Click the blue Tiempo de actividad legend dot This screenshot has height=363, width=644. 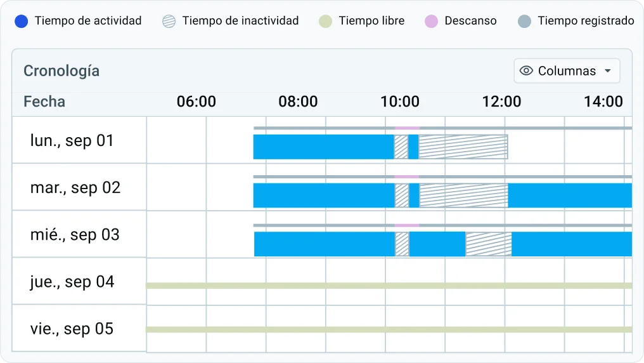click(x=22, y=21)
